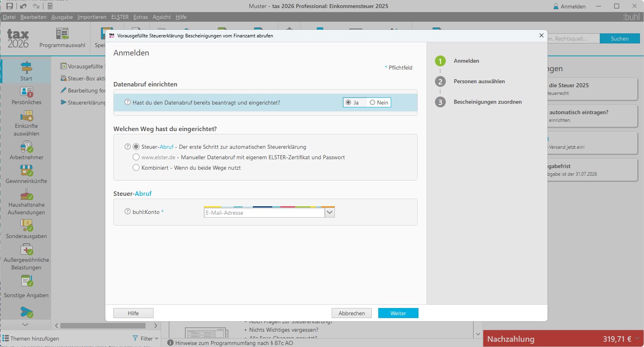The height and width of the screenshot is (347, 644).
Task: Click the last sidebar icon below Sonstige Angaben
Action: click(27, 312)
